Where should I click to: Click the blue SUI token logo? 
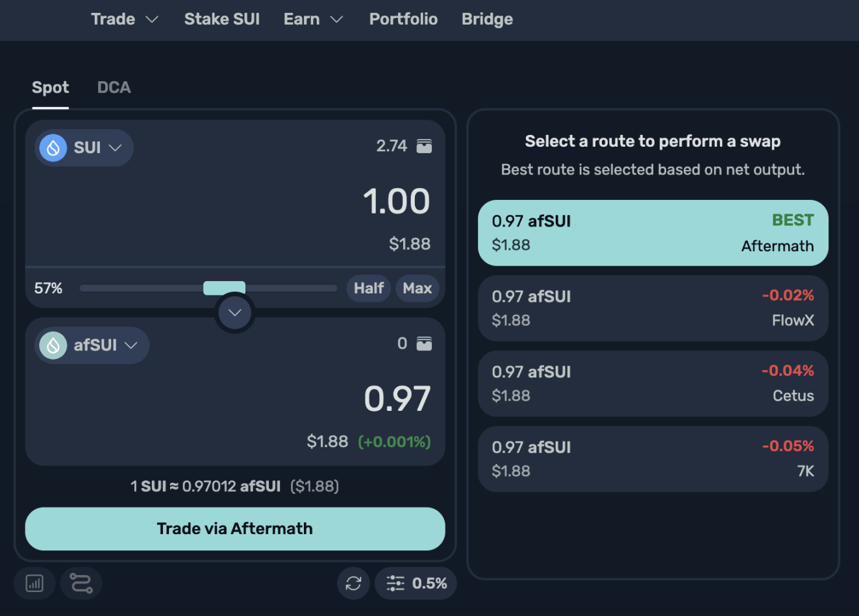coord(54,148)
